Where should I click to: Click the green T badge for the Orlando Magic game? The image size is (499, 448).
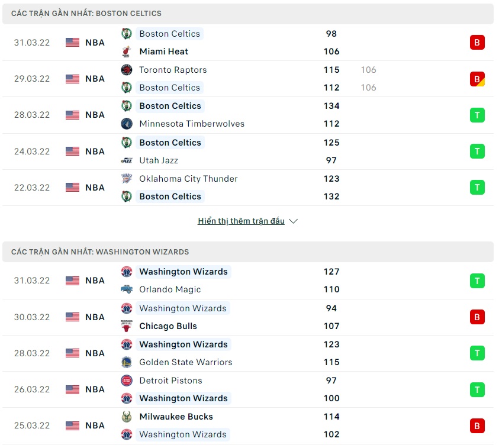[x=477, y=281]
